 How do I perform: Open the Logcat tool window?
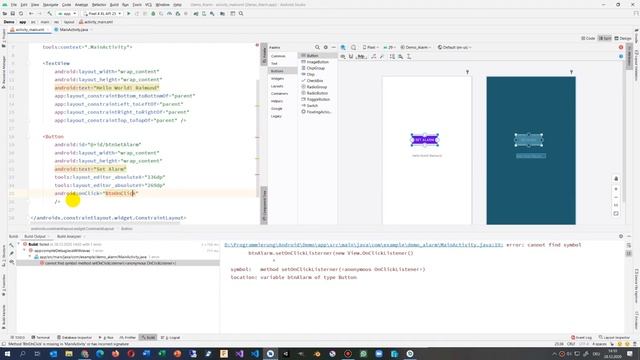[171, 338]
